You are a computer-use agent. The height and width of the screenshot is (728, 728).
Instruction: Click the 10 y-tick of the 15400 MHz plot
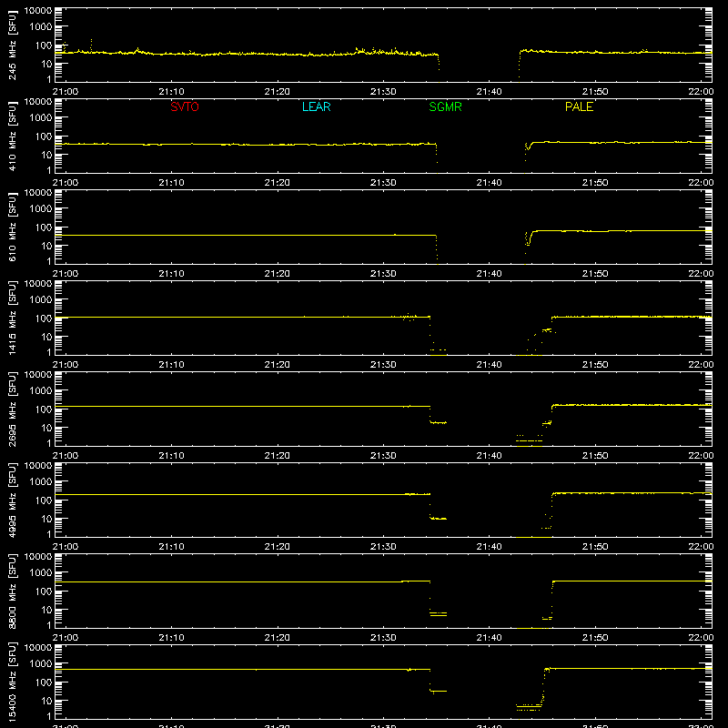click(x=46, y=701)
